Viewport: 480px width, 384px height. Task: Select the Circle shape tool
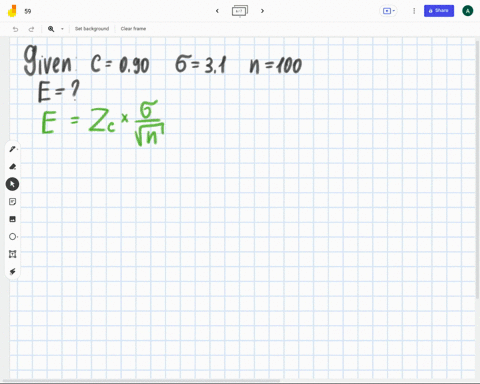point(13,237)
